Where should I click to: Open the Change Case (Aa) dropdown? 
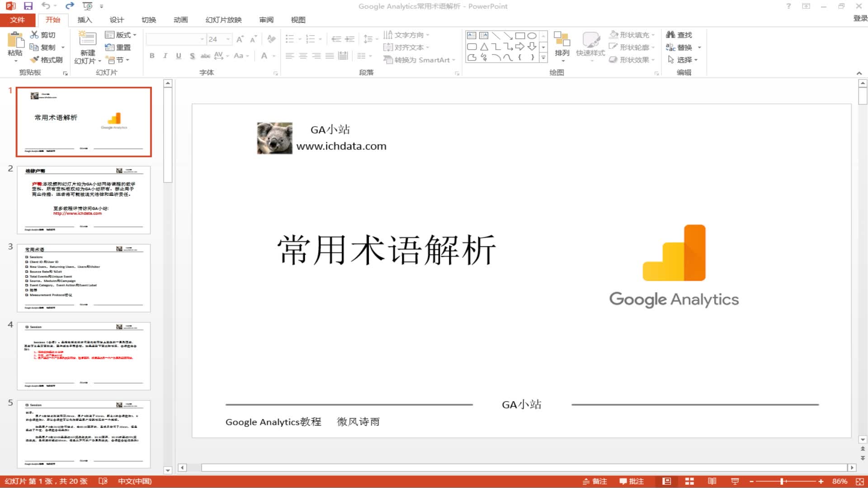pos(241,56)
